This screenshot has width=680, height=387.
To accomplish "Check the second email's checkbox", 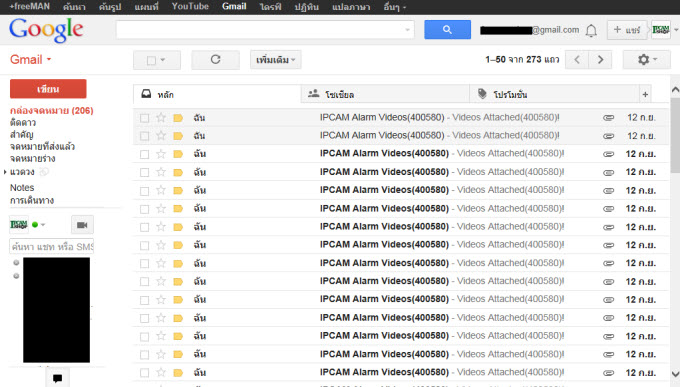I will [x=144, y=136].
